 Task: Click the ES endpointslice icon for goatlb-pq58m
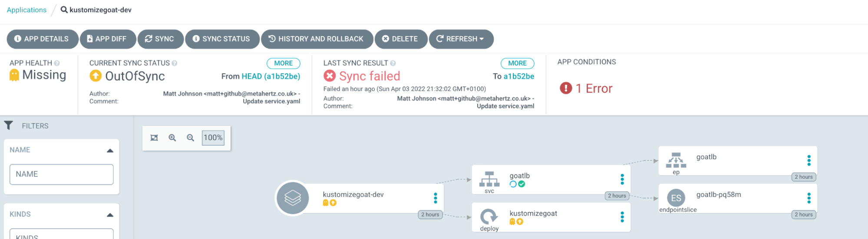click(676, 198)
